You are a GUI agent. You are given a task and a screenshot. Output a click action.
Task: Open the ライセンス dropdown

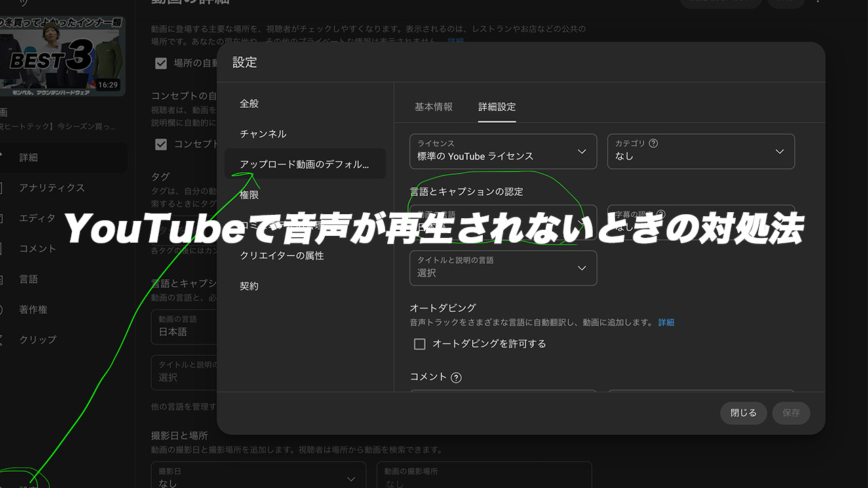[503, 151]
